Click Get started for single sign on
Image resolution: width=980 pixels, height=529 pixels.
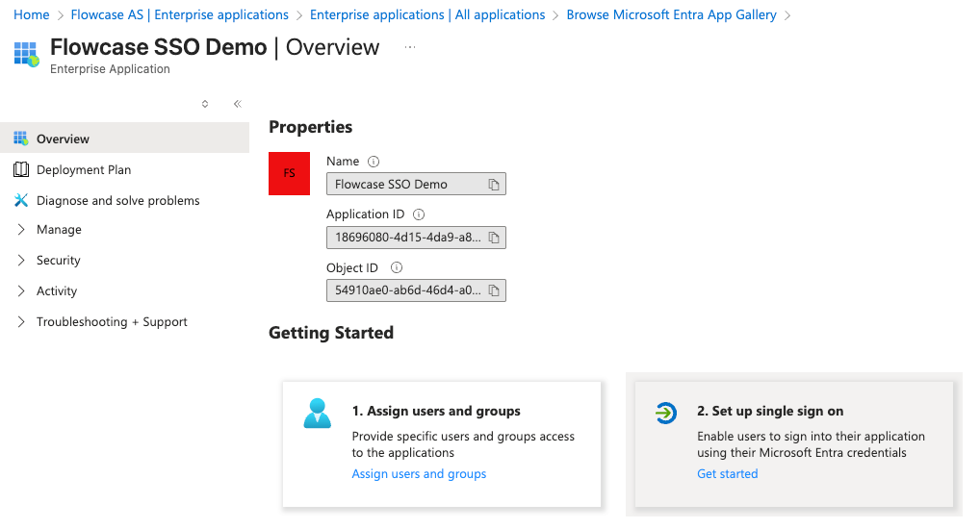(728, 473)
